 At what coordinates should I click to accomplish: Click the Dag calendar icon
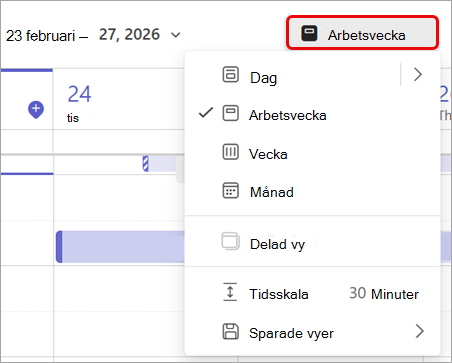point(231,75)
